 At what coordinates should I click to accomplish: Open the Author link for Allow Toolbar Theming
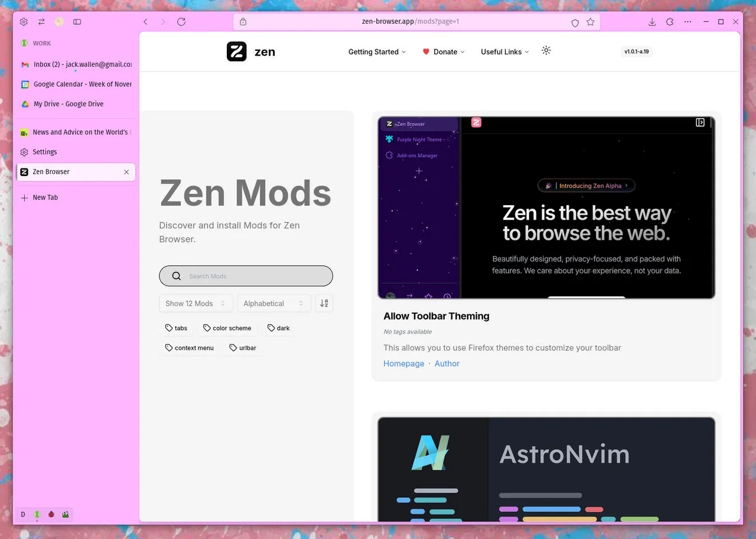pyautogui.click(x=447, y=363)
